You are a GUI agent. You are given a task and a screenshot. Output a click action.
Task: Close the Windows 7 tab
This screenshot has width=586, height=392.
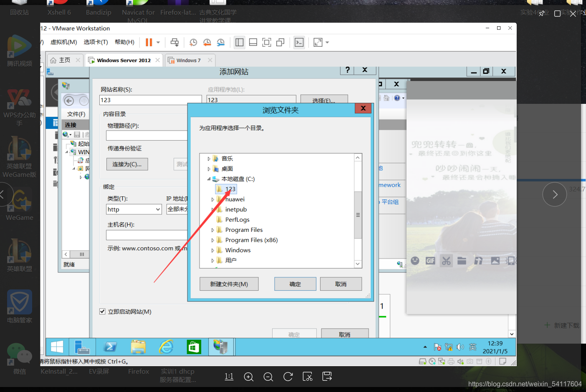[x=210, y=60]
